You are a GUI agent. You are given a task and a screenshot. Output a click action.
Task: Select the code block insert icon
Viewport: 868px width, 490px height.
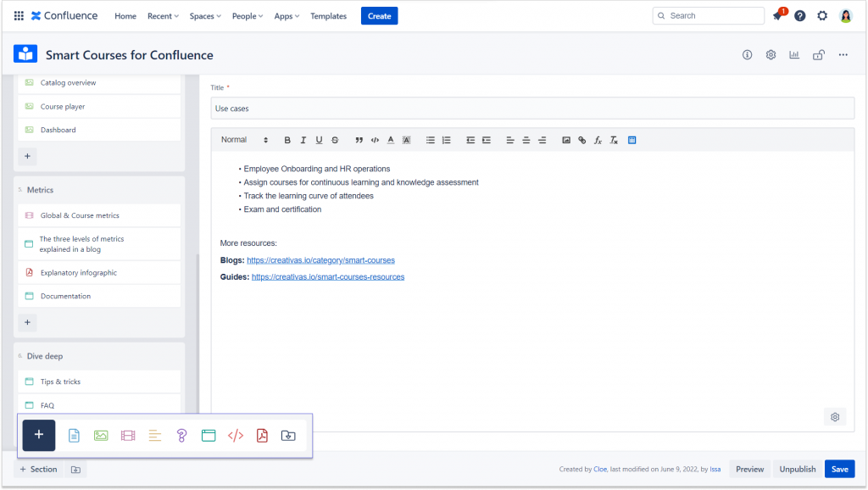pyautogui.click(x=236, y=435)
